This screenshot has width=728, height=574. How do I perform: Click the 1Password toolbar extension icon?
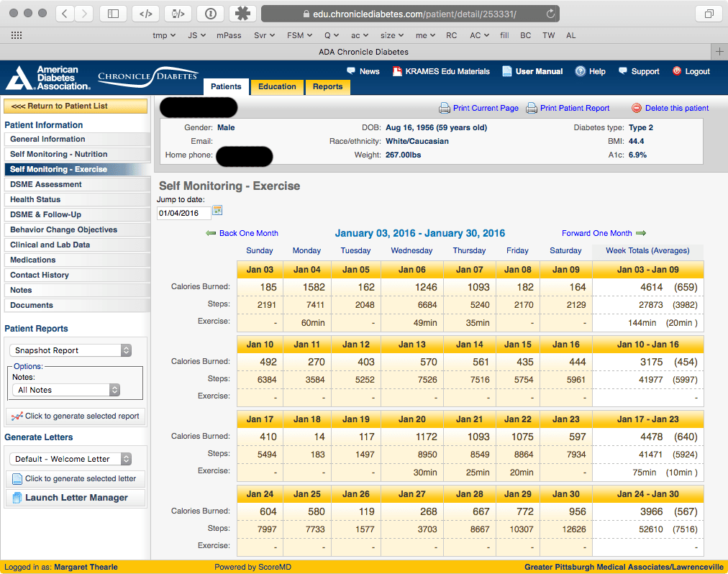tap(211, 14)
